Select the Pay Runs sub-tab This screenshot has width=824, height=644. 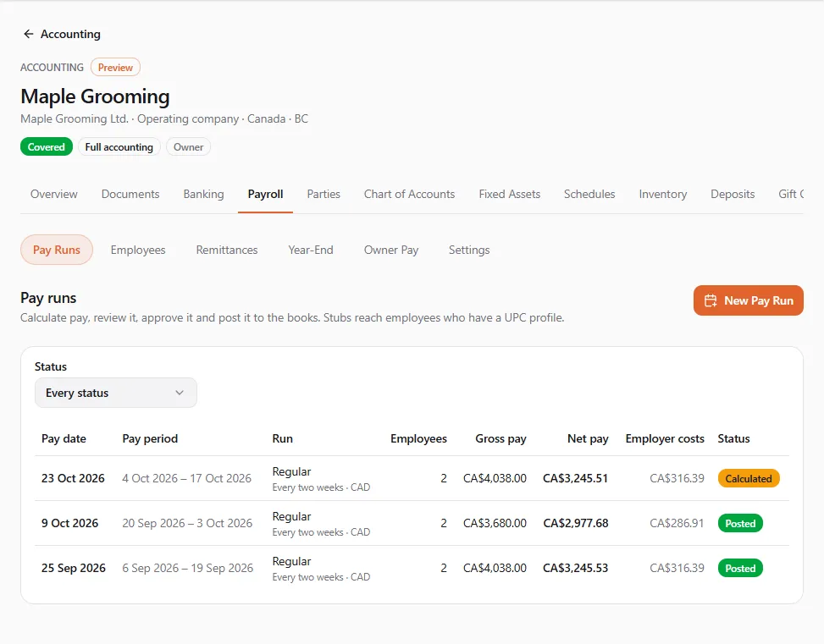[x=57, y=250]
